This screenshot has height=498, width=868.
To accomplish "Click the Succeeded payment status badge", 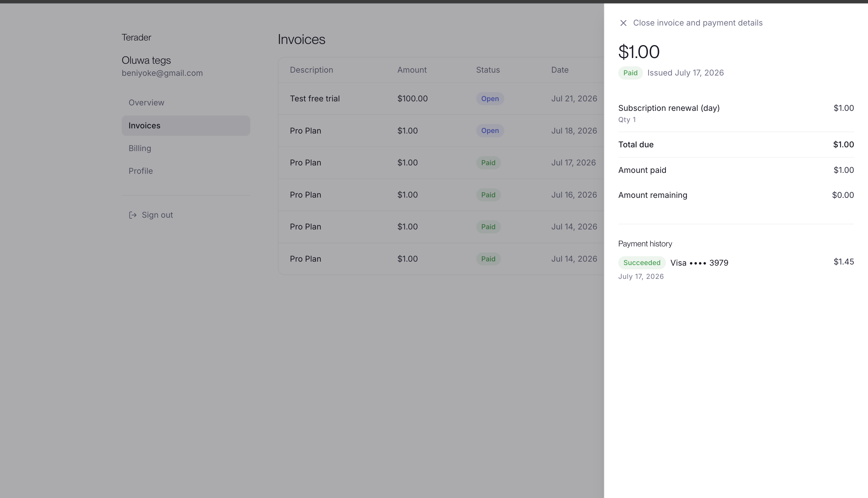I will (642, 263).
